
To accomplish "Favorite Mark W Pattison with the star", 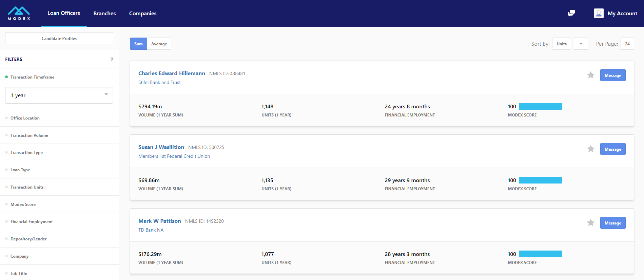I will click(x=591, y=223).
